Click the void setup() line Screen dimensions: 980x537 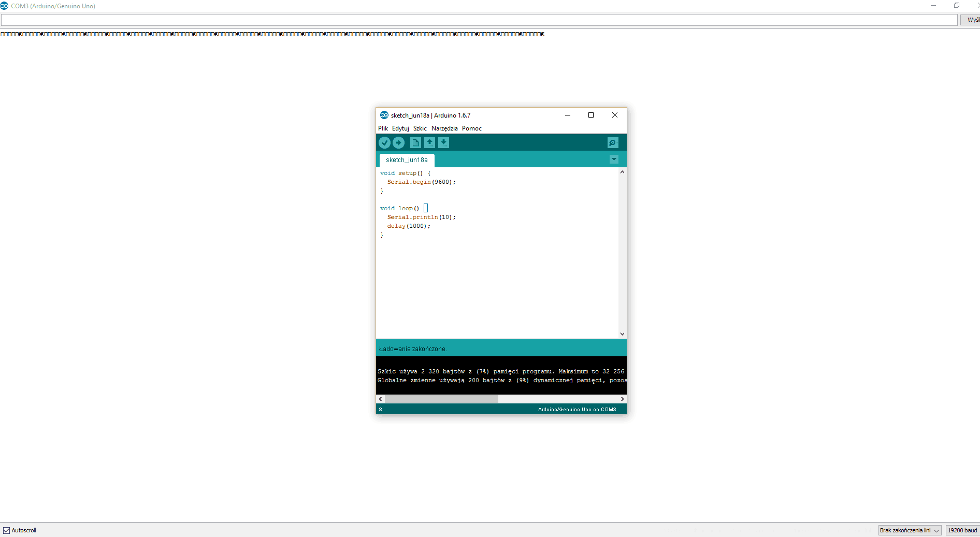pyautogui.click(x=405, y=173)
